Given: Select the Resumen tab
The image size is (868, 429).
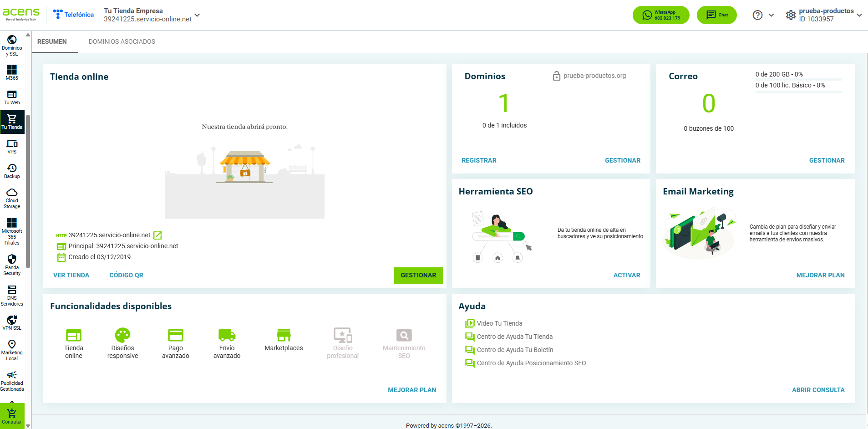Looking at the screenshot, I should coord(52,41).
